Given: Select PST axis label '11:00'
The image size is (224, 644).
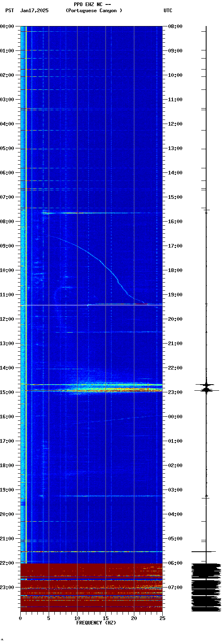Looking at the screenshot, I should tap(7, 295).
